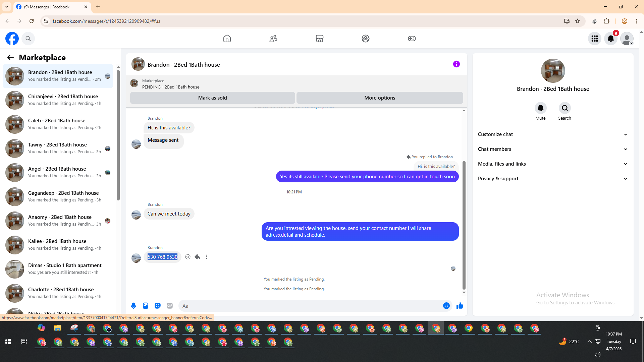Expand Media, files and links section
The image size is (644, 362).
pyautogui.click(x=552, y=164)
